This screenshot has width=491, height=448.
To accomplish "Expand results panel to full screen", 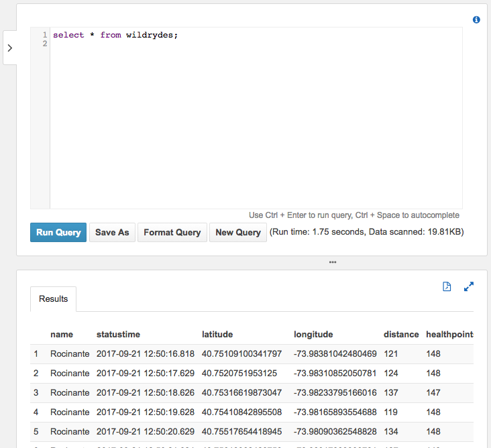I will coord(469,286).
